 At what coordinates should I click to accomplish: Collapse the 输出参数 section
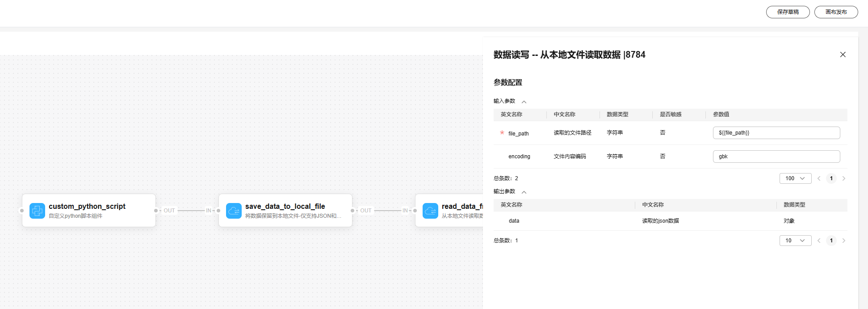(524, 192)
